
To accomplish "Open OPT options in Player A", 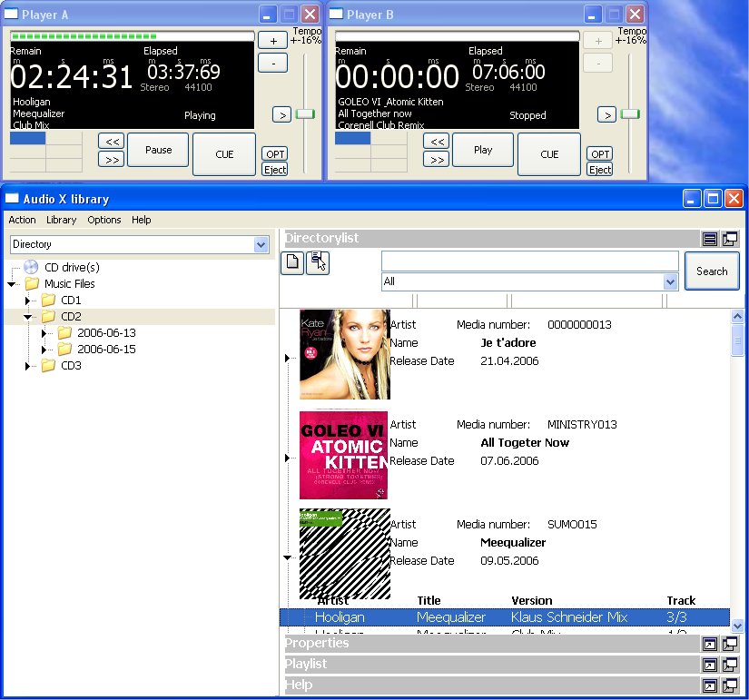I will click(x=275, y=153).
